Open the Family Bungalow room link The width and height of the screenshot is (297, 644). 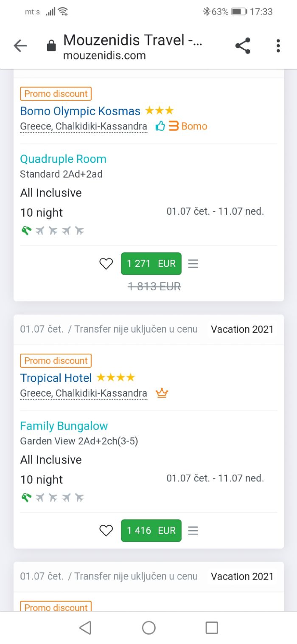click(x=64, y=426)
